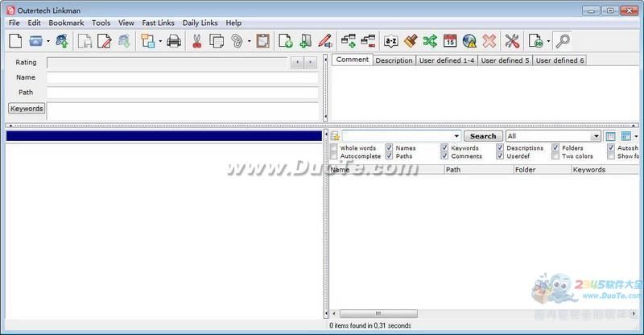Screen dimensions: 644x335
Task: Open the Daily Links menu
Action: (x=200, y=23)
